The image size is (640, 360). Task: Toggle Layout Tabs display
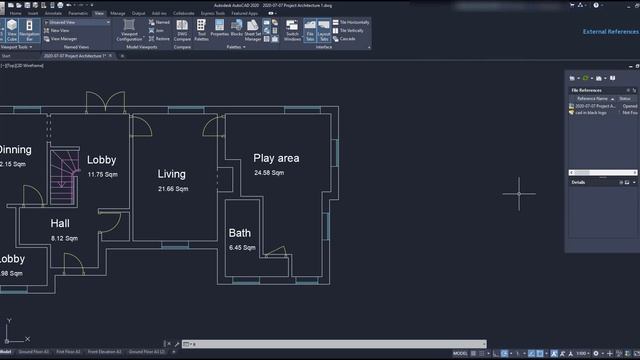pyautogui.click(x=324, y=30)
